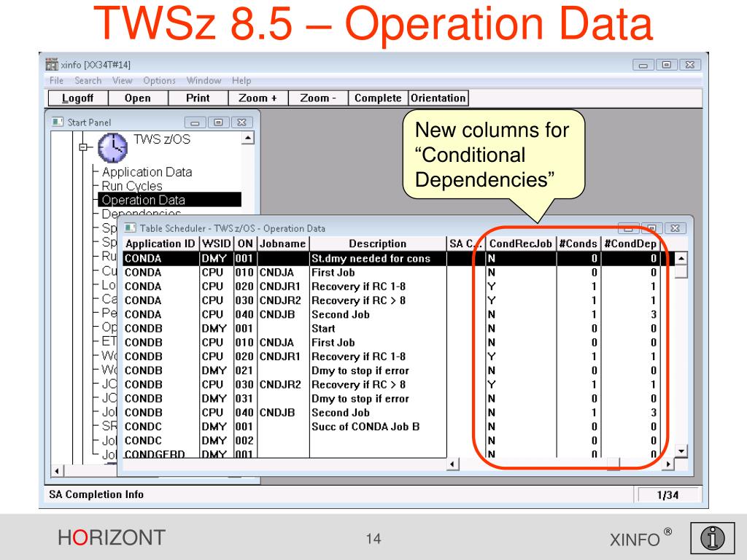The image size is (747, 560).
Task: Click the ON column header
Action: [245, 244]
